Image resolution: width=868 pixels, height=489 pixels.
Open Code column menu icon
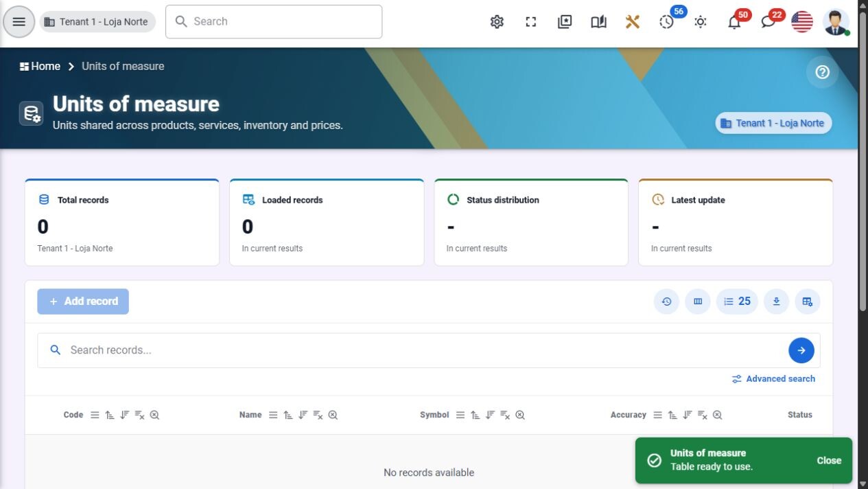coord(95,415)
